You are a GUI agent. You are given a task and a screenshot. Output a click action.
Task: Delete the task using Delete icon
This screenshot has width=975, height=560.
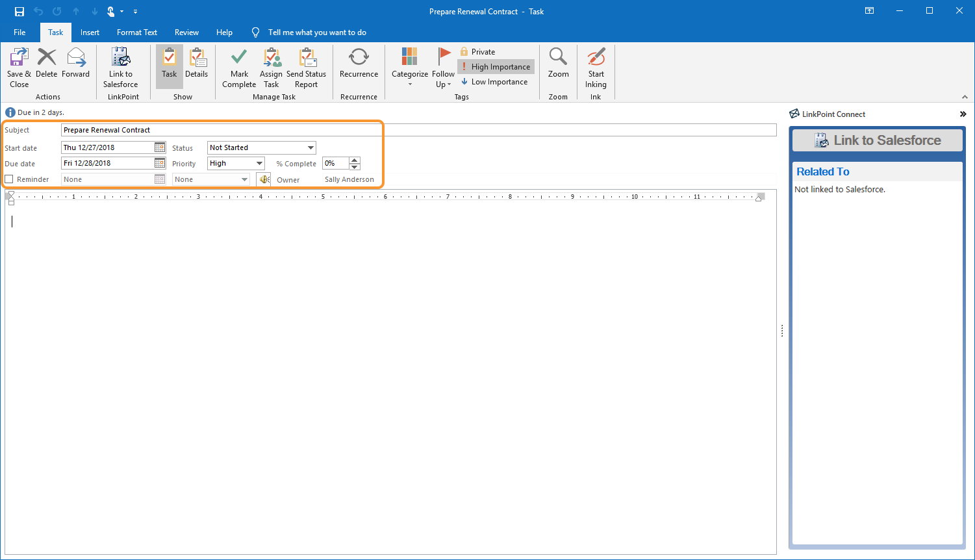[46, 64]
